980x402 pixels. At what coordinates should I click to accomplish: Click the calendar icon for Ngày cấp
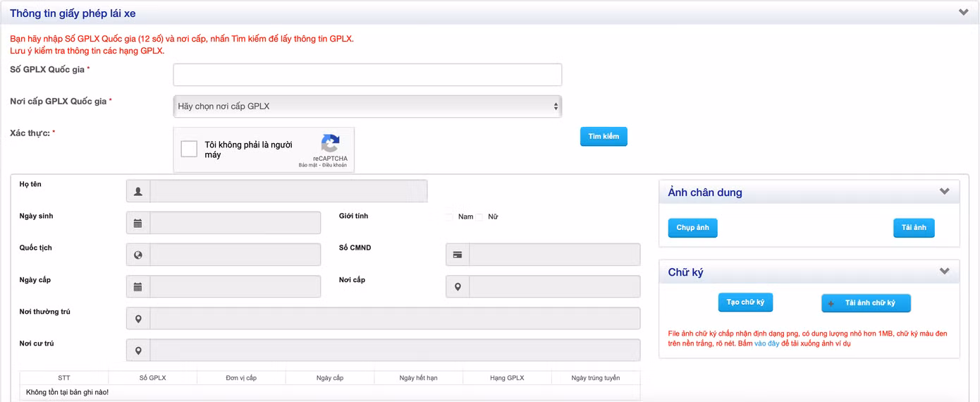pyautogui.click(x=138, y=287)
